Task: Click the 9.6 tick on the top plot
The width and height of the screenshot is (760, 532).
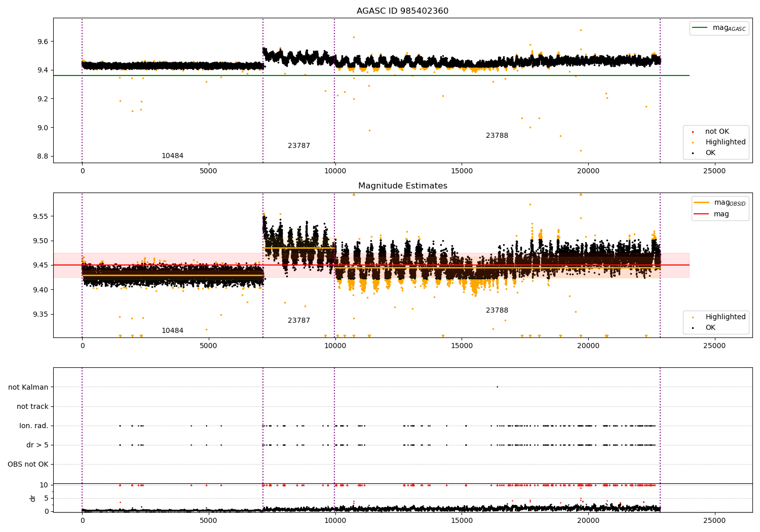Action: coord(43,42)
